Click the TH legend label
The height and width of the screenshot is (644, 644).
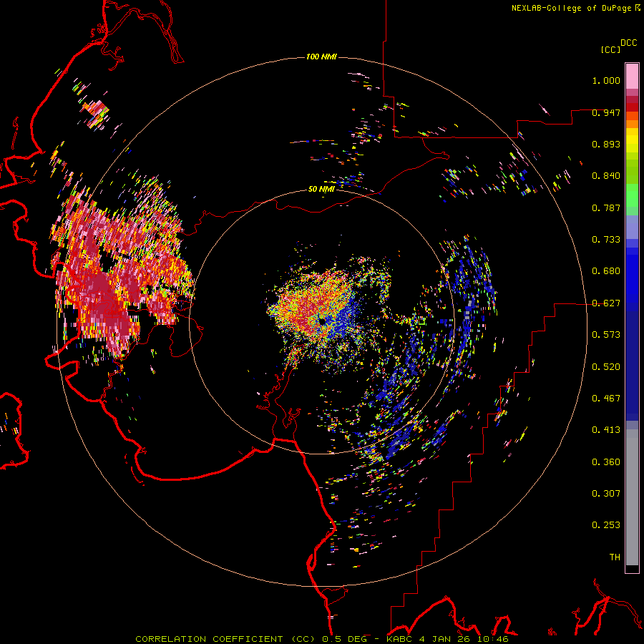click(x=615, y=557)
